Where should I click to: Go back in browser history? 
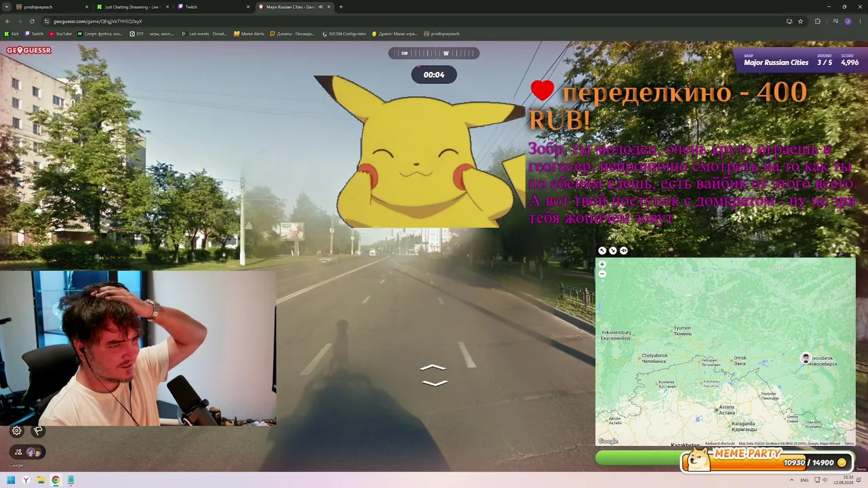(x=7, y=21)
